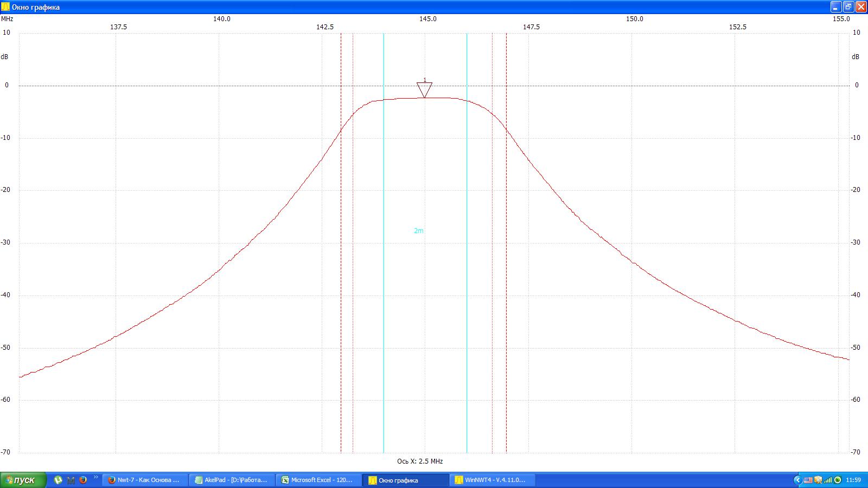Expand the quick launch overflow chevron
This screenshot has height=488, width=868.
pos(96,478)
